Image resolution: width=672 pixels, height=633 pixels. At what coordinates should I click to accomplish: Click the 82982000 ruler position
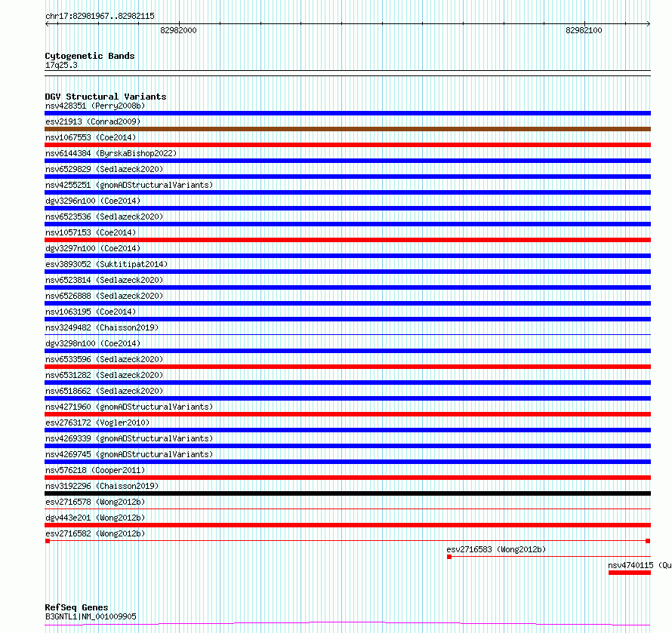pos(178,30)
